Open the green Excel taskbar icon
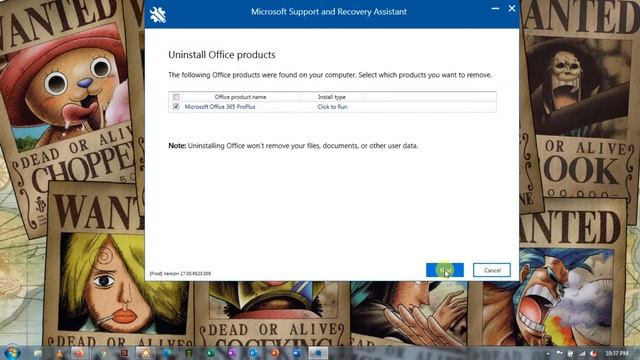This screenshot has width=640, height=360. pos(210,353)
